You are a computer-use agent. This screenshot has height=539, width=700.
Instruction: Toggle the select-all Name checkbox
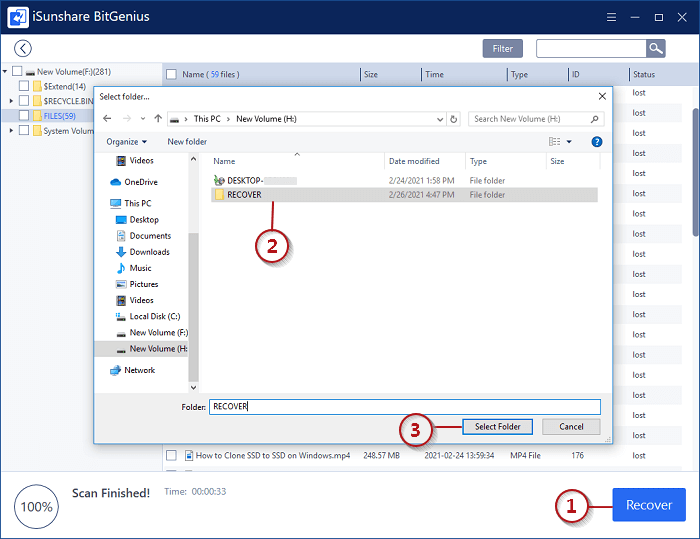point(171,75)
